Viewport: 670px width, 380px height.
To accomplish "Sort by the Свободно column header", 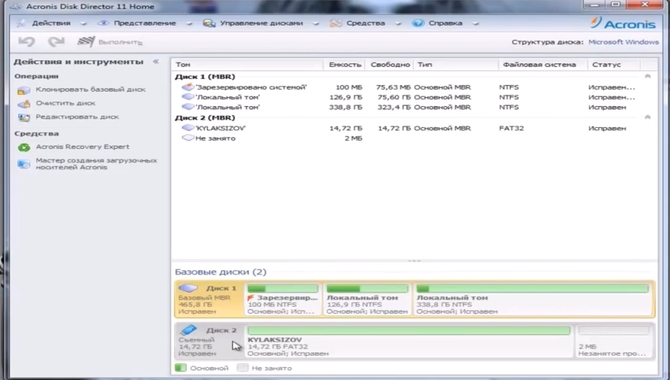I will (389, 65).
